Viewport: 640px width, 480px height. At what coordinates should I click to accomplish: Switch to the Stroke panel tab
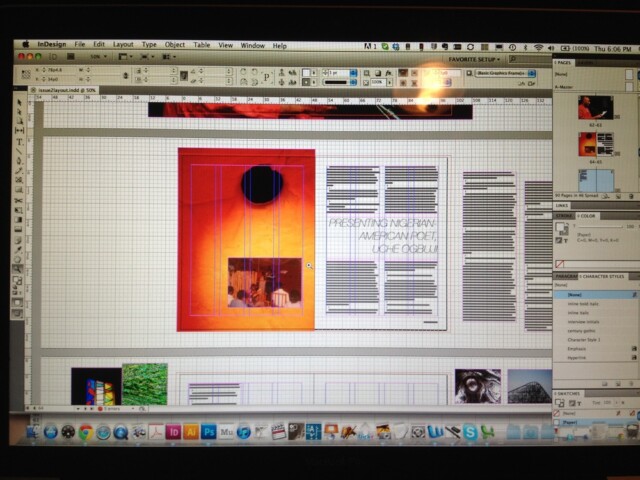(x=564, y=216)
